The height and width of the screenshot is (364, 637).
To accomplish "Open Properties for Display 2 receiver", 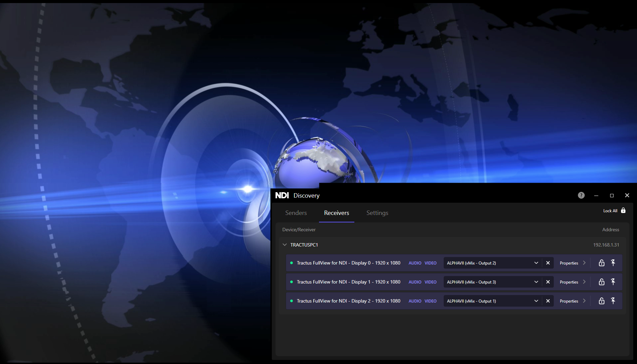I will (572, 301).
